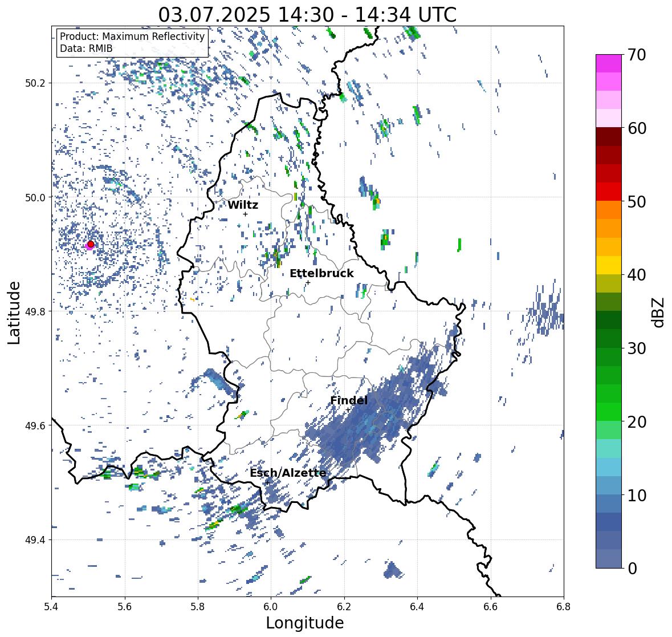672x637 pixels.
Task: Click the longitude tick label 5.6
Action: [125, 606]
